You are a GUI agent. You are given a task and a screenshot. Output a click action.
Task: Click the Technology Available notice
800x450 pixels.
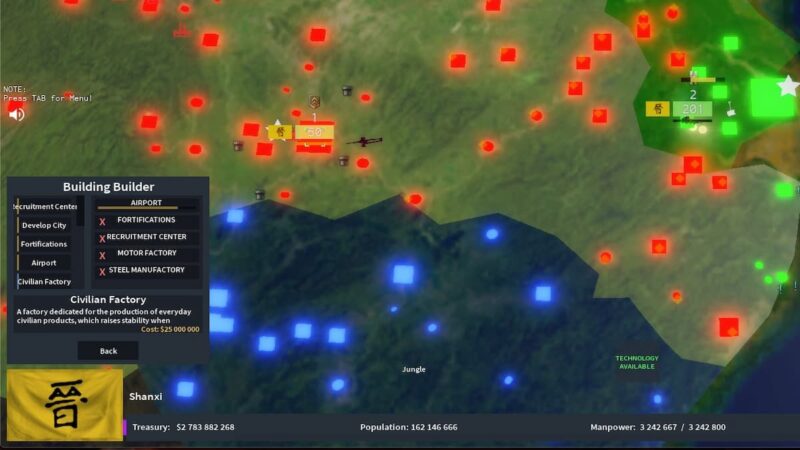click(x=636, y=362)
